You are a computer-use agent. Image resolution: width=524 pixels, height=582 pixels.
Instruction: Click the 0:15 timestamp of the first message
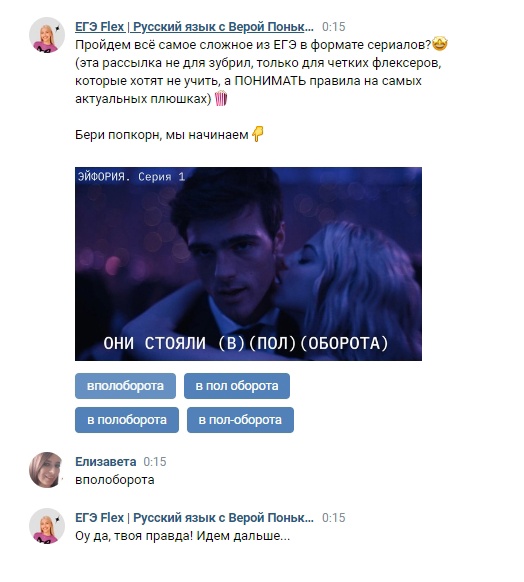pos(334,27)
